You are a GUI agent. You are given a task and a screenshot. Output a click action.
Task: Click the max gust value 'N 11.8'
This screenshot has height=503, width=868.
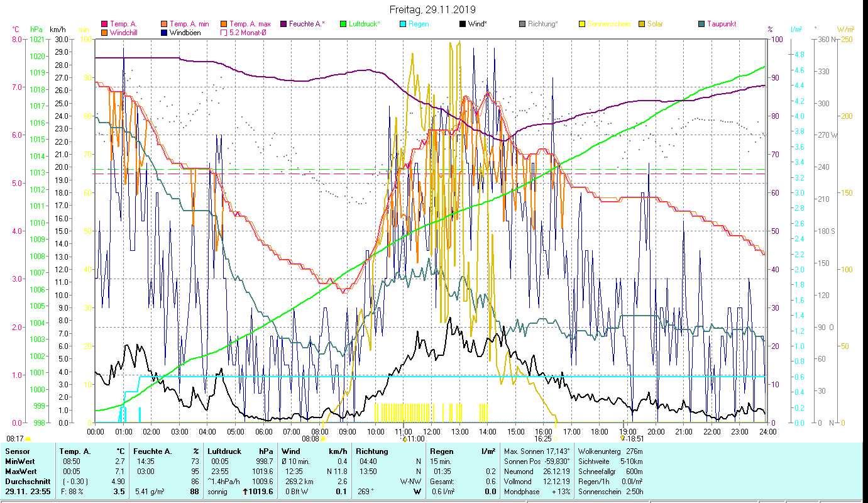[x=336, y=472]
